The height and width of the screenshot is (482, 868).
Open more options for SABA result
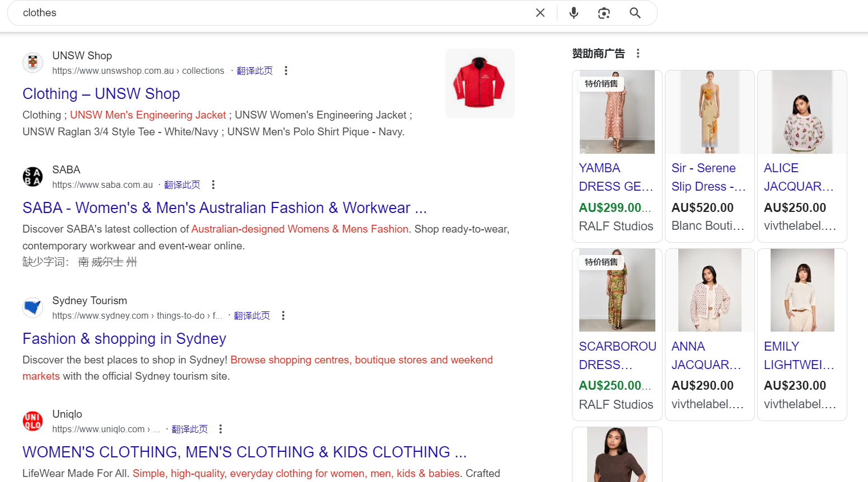click(213, 185)
